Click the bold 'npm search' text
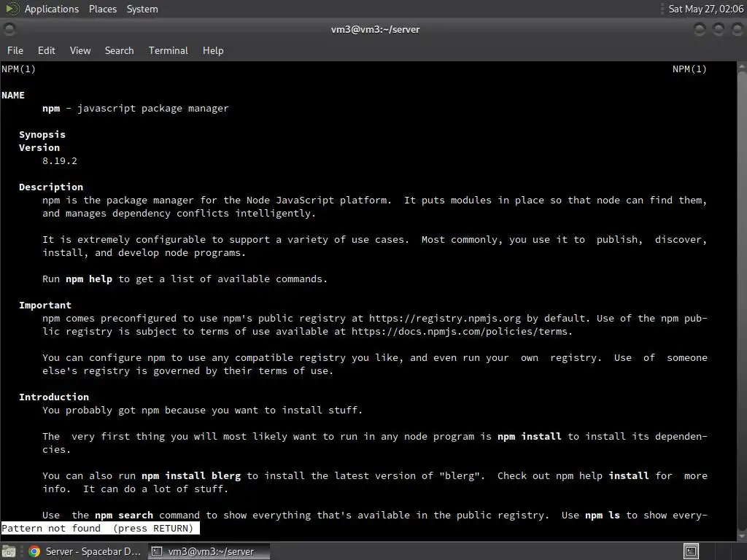The height and width of the screenshot is (560, 747). pyautogui.click(x=124, y=516)
